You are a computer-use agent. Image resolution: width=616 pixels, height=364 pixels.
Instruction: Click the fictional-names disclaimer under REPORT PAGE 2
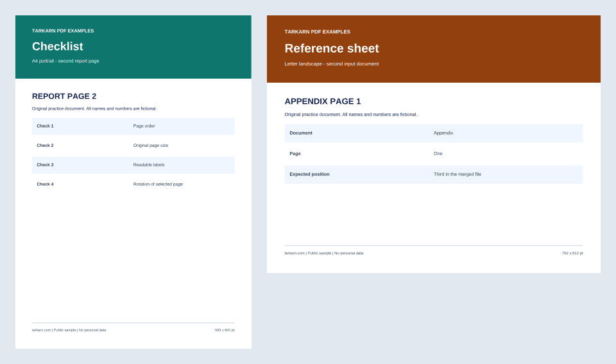click(94, 109)
